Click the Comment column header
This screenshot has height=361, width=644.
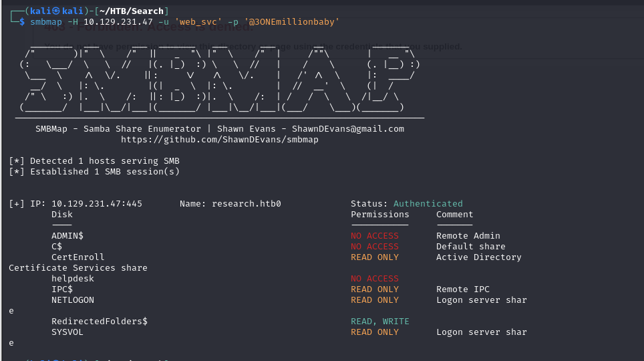point(455,214)
